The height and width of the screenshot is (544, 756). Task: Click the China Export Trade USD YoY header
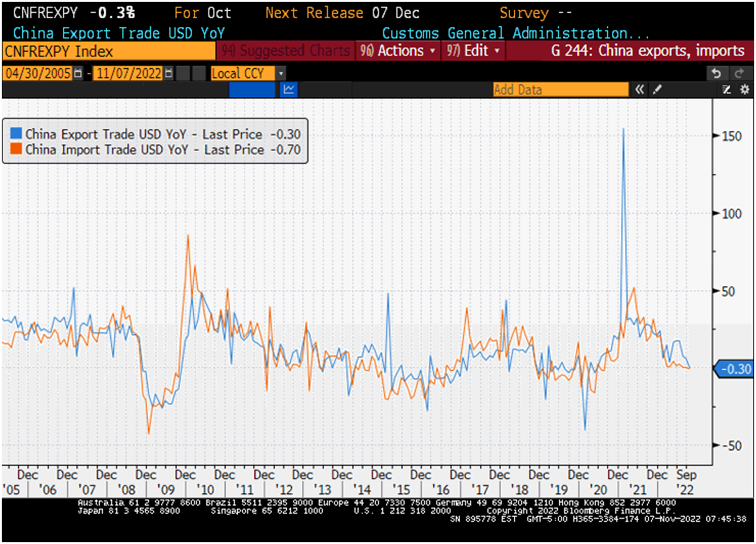[119, 33]
